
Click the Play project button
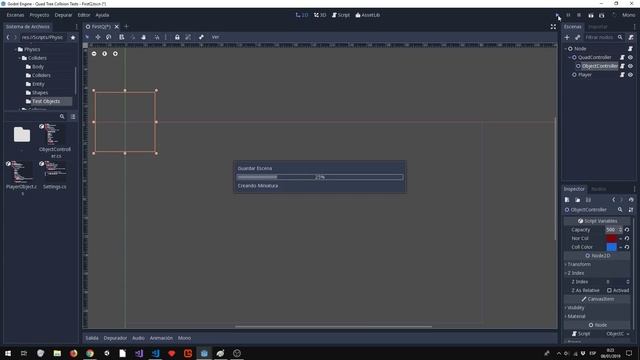(557, 15)
